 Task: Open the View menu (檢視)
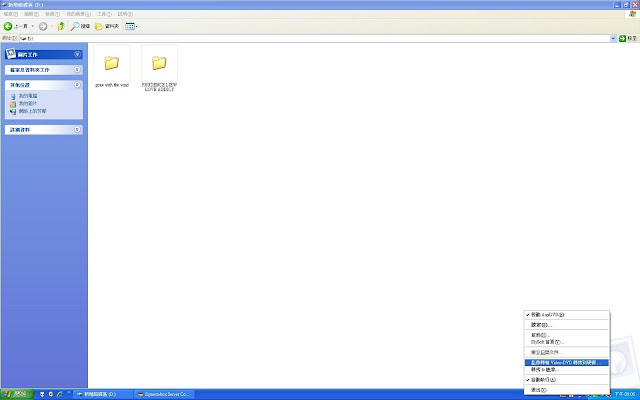pos(52,14)
